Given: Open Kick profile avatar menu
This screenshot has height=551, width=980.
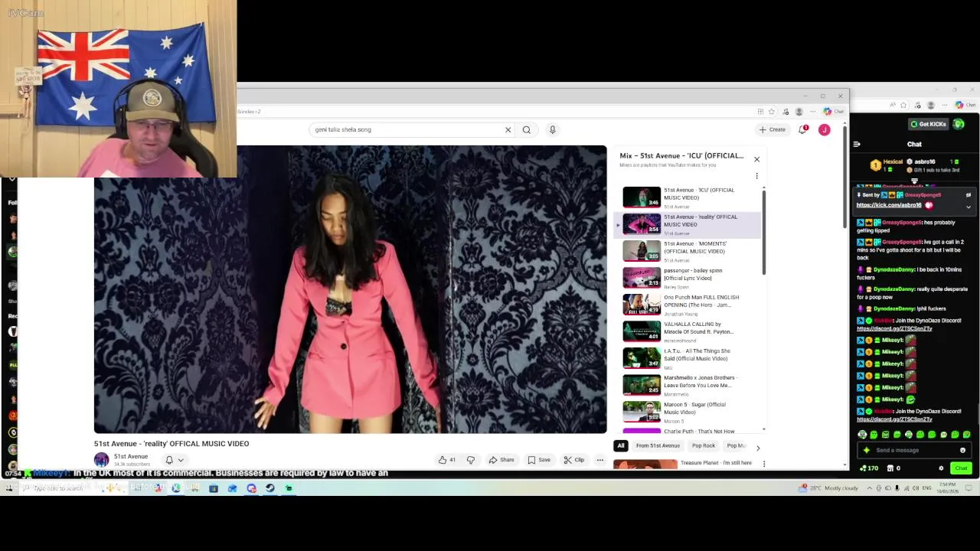Looking at the screenshot, I should (x=959, y=124).
